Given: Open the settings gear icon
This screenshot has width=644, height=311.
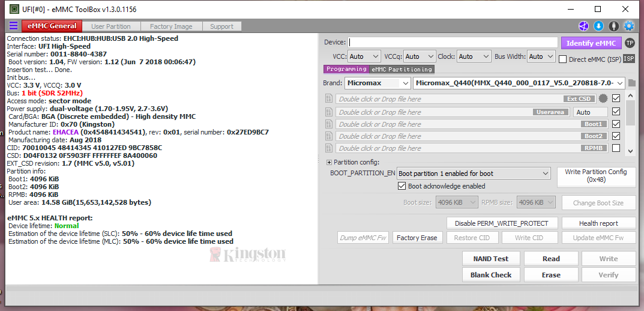Looking at the screenshot, I should (x=629, y=26).
